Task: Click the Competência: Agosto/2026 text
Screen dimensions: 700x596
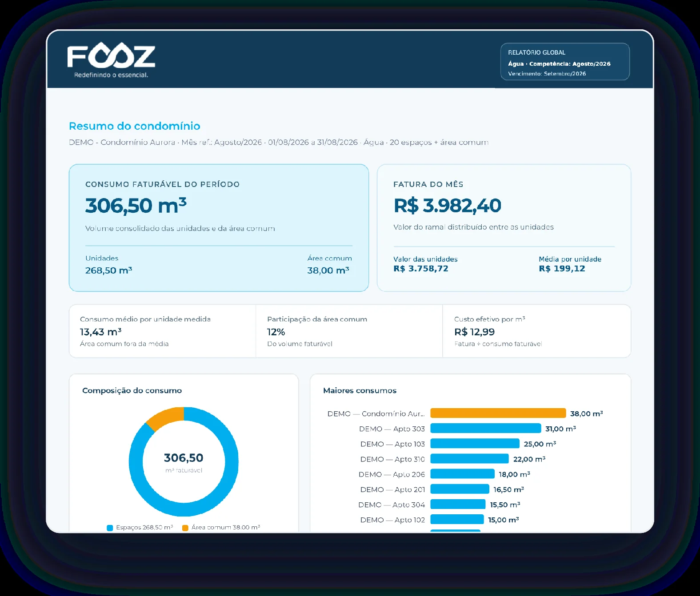Action: [x=570, y=64]
